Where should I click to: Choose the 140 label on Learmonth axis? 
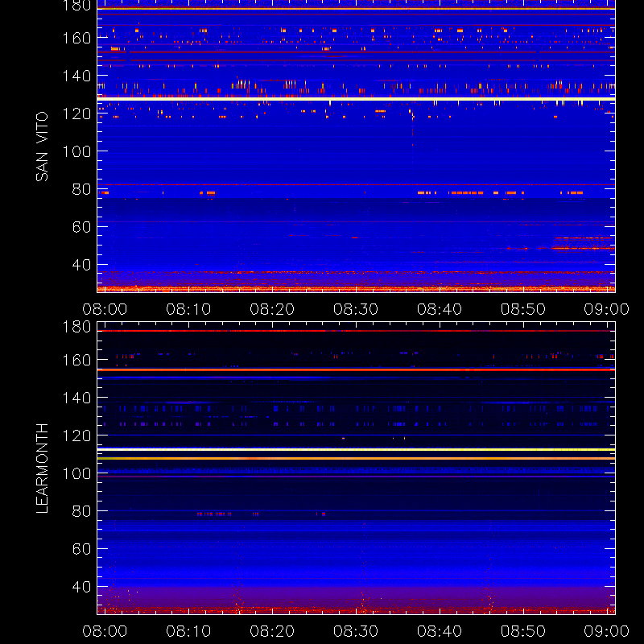tap(76, 398)
